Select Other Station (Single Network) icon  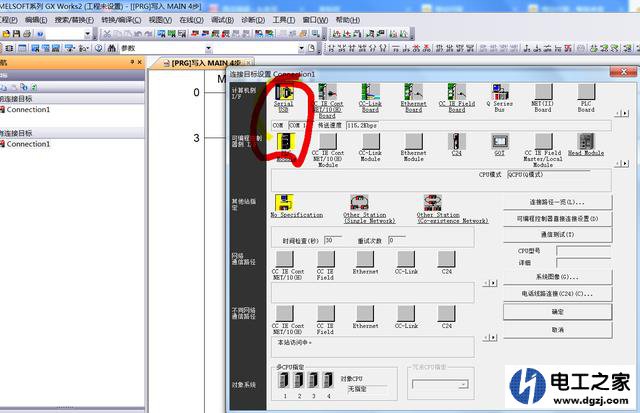[x=359, y=202]
